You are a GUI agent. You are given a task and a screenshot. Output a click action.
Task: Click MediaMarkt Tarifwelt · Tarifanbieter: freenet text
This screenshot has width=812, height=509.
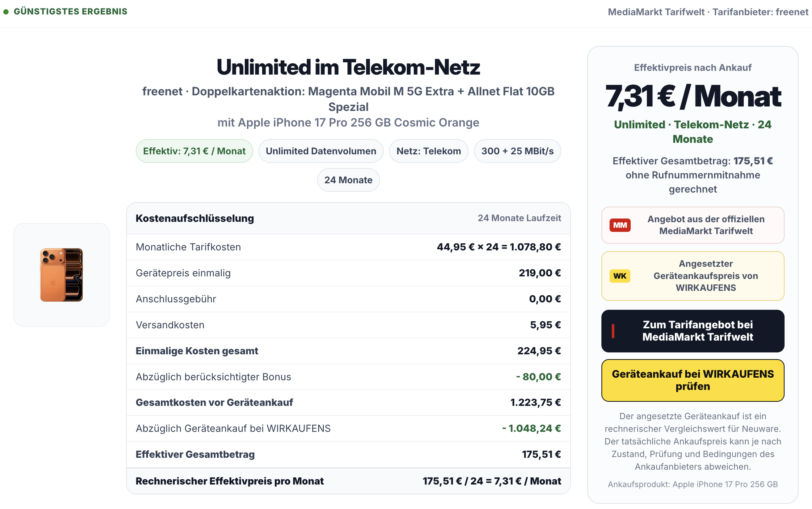(x=708, y=12)
